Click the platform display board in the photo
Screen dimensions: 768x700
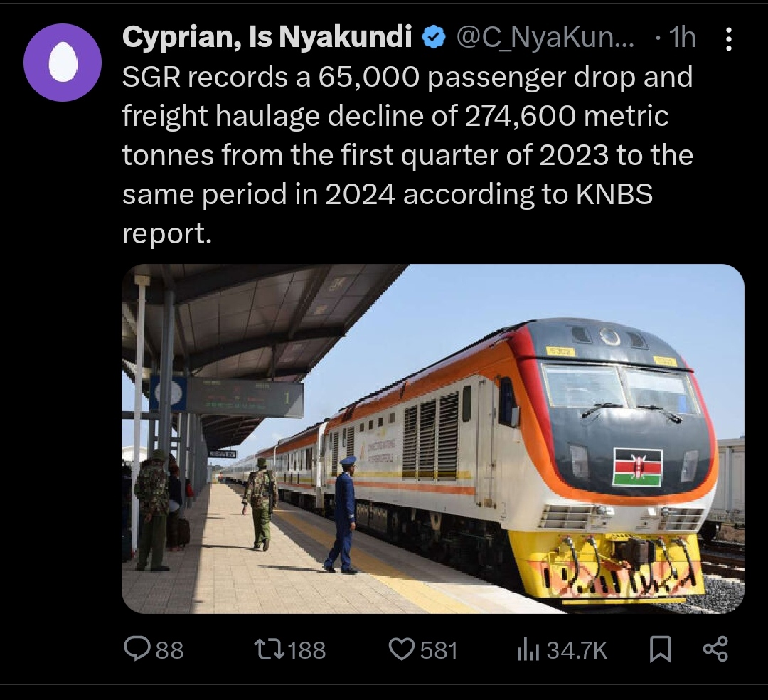pos(244,396)
